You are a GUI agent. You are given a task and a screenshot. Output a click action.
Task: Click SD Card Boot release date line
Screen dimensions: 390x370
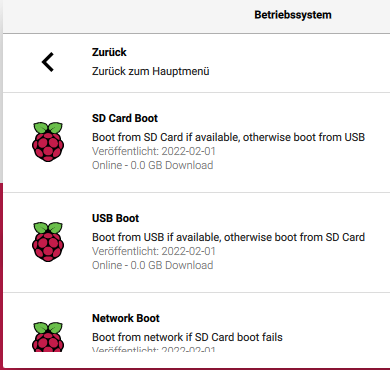point(154,151)
